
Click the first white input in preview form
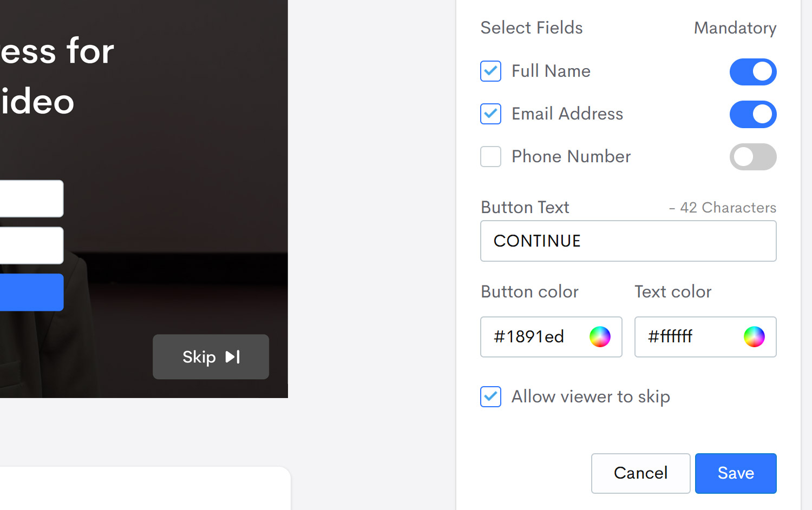click(31, 198)
